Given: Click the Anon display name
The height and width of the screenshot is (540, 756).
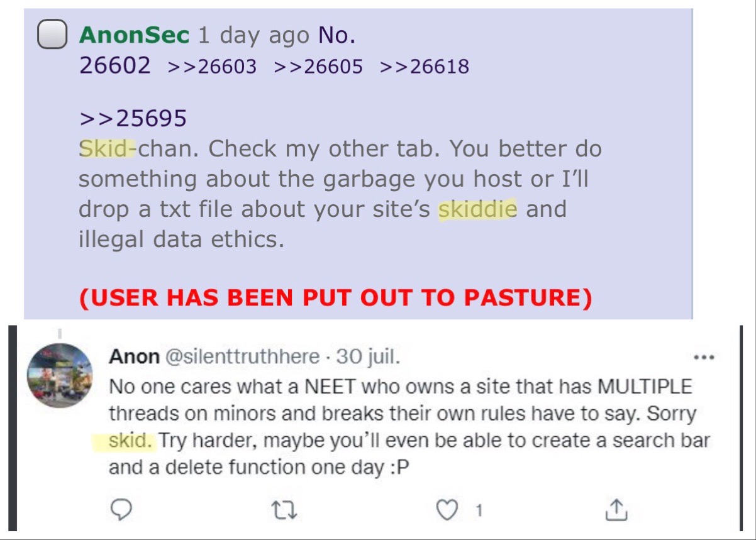Looking at the screenshot, I should pyautogui.click(x=134, y=356).
